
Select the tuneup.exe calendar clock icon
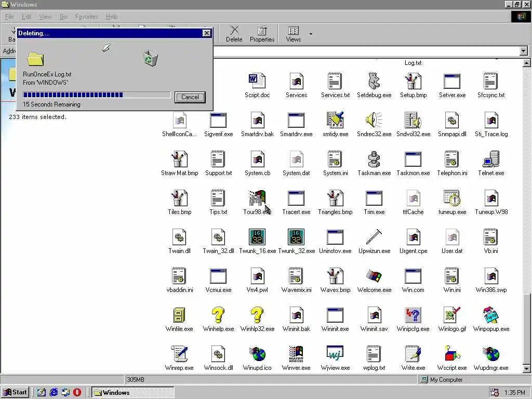[x=452, y=198]
